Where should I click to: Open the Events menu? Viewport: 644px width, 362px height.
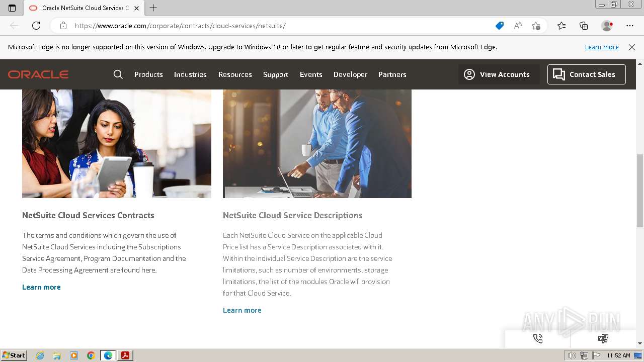(311, 74)
